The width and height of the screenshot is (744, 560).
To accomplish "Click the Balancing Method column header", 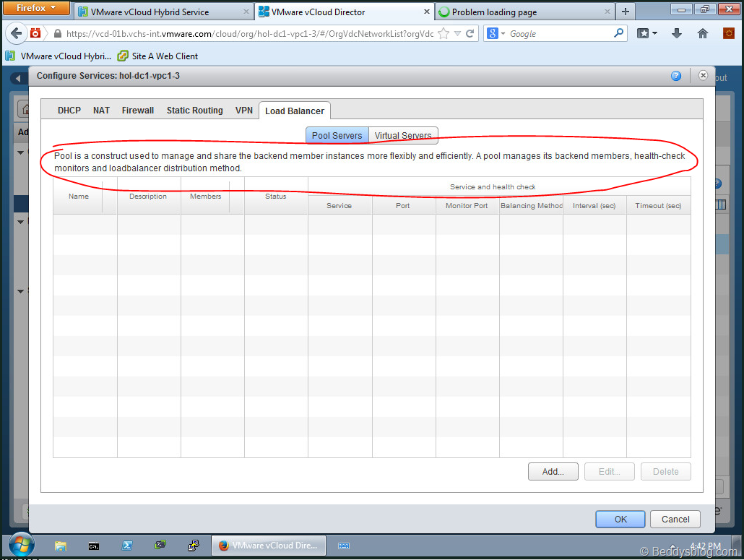I will 531,205.
